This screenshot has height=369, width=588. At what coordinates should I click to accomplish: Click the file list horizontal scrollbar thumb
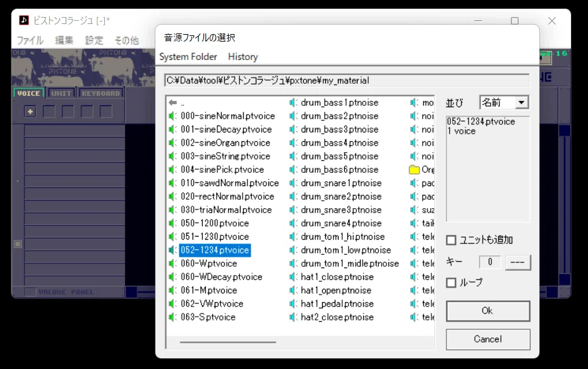[227, 342]
